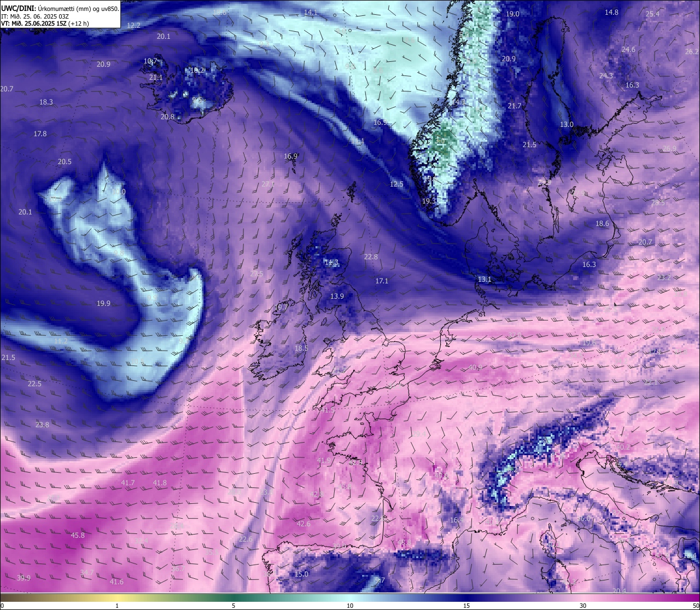Click the 12.5 value label
Screen dimensions: 700x610
click(x=396, y=184)
